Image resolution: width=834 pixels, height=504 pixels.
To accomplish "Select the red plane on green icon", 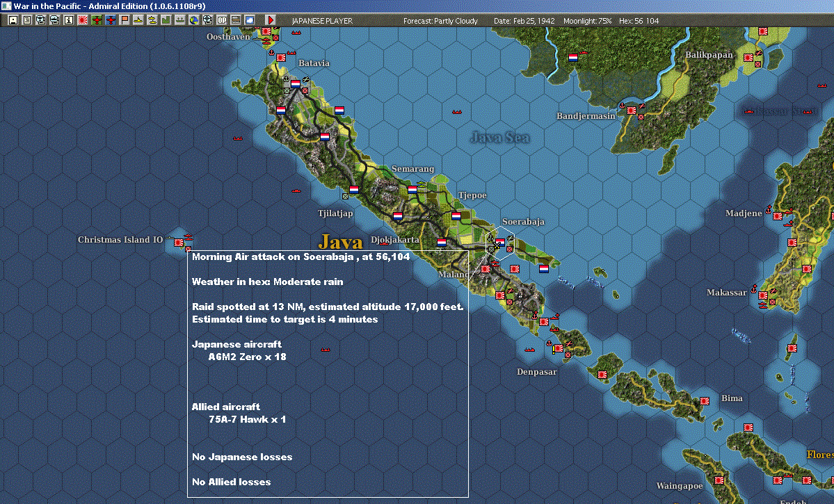I will tap(96, 20).
